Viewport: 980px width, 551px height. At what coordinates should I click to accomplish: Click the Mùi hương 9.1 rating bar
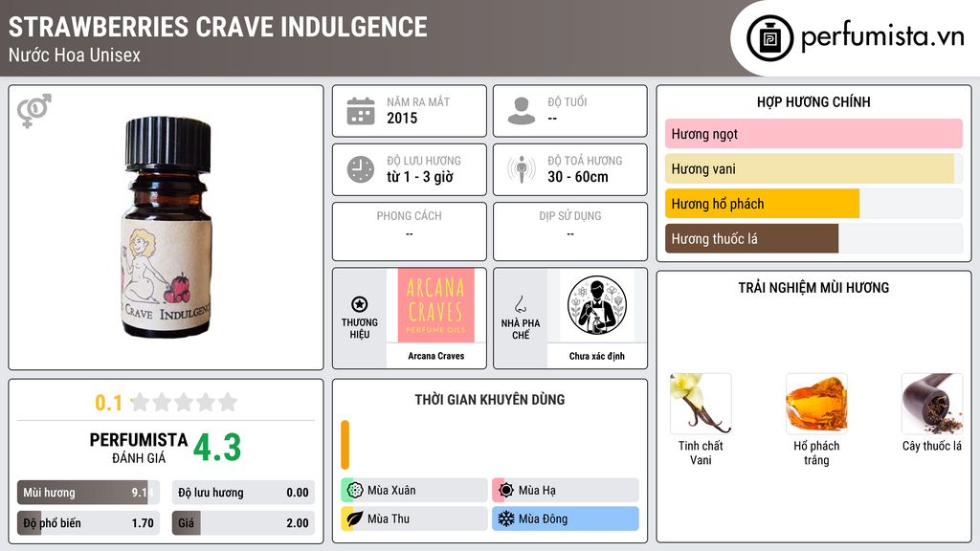pos(88,493)
